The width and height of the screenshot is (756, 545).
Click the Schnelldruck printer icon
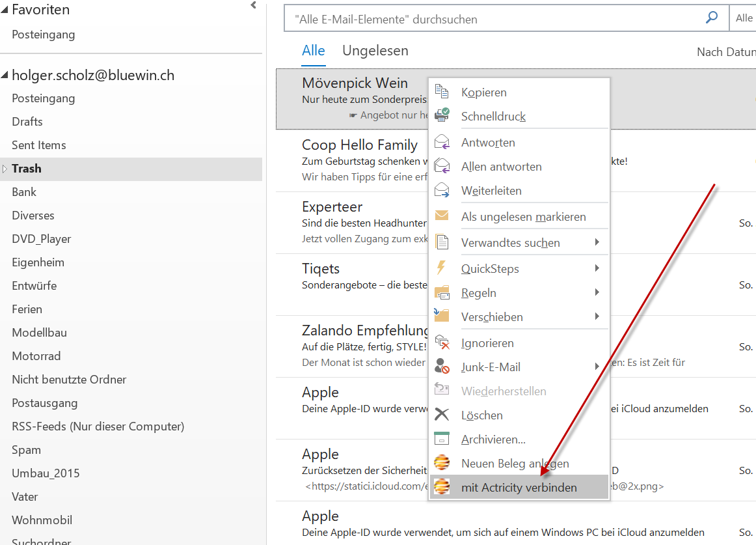click(442, 115)
